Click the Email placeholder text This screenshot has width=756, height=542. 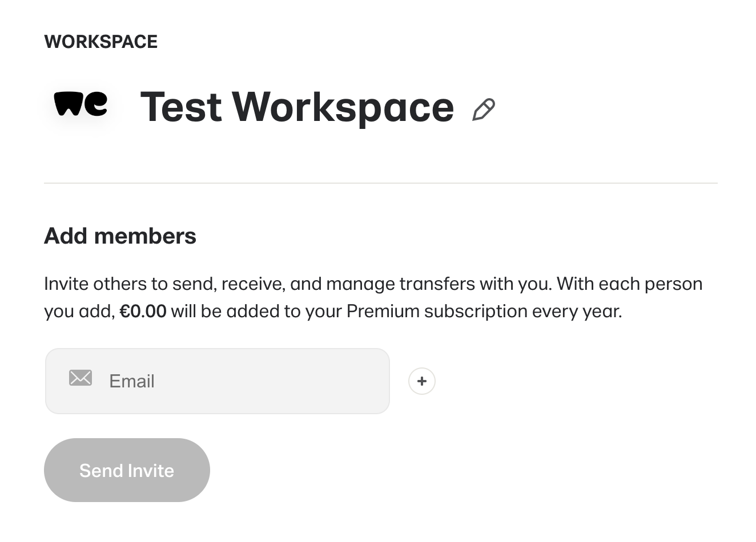[x=132, y=381]
